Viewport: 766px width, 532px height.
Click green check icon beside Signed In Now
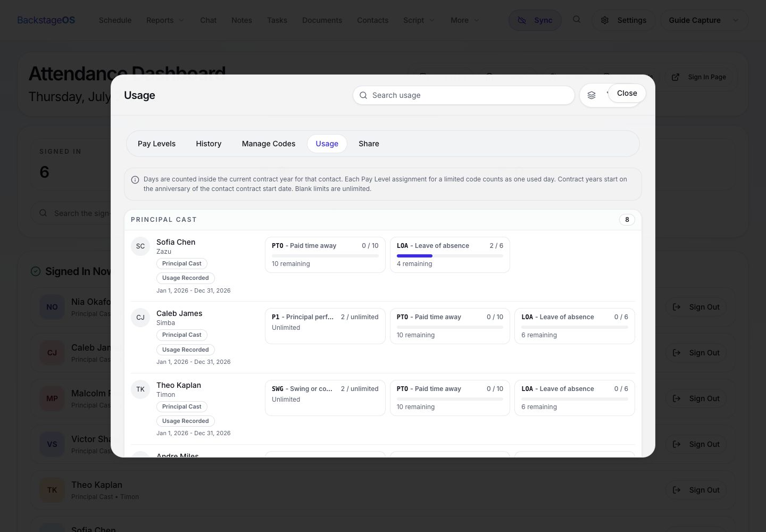(36, 271)
